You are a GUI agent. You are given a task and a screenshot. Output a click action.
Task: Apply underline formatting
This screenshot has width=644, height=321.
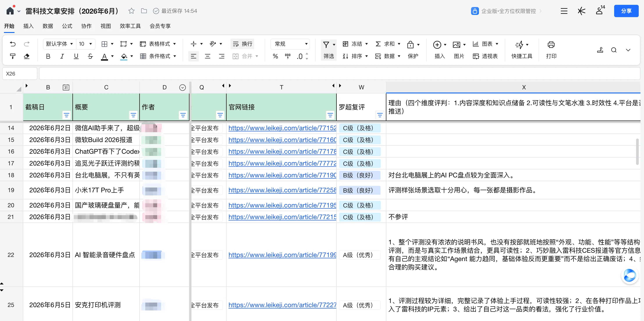tap(76, 56)
